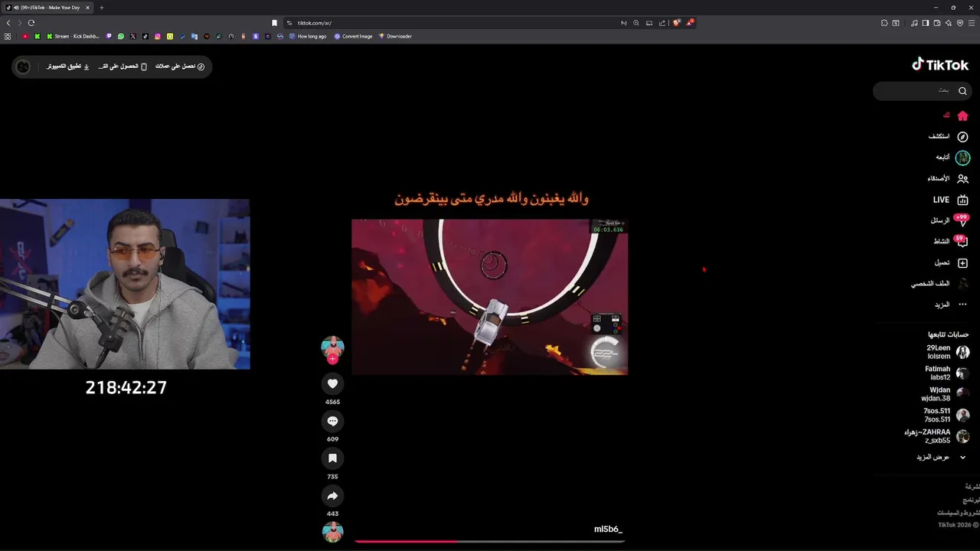Click the zoom magnifier icon in address bar

point(636,23)
